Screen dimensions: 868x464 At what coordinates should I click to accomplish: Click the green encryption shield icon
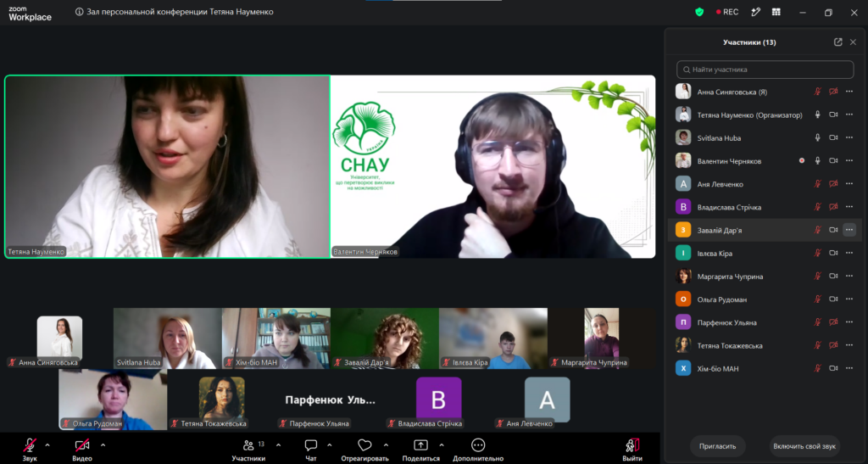click(699, 12)
